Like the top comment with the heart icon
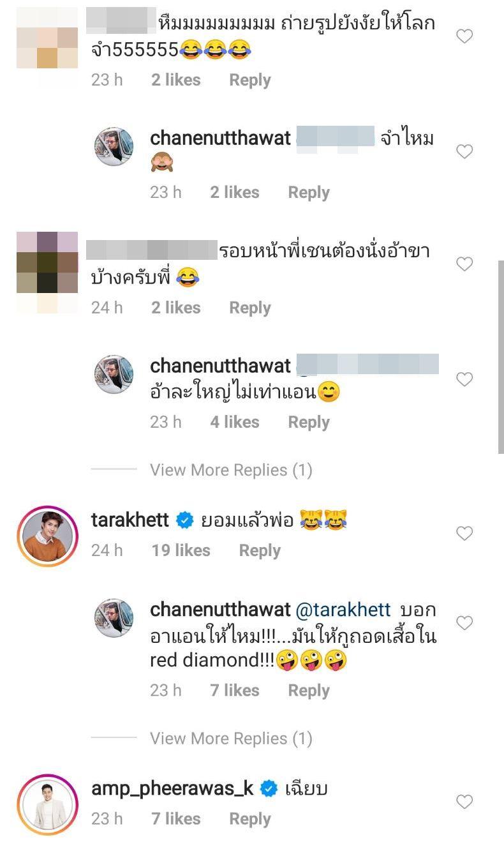The height and width of the screenshot is (851, 504). tap(464, 36)
